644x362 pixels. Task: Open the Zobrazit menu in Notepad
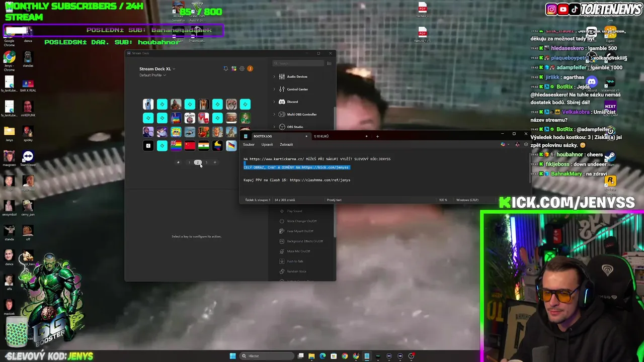[x=286, y=145]
